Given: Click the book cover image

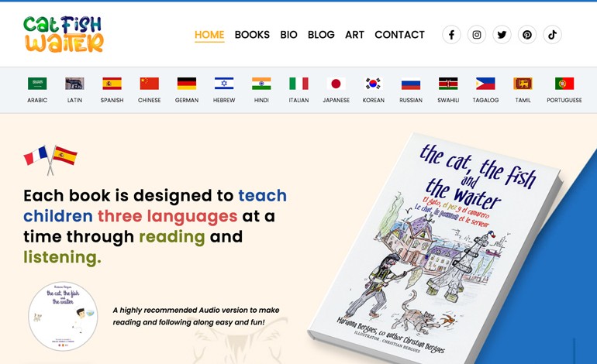Looking at the screenshot, I should click(434, 249).
